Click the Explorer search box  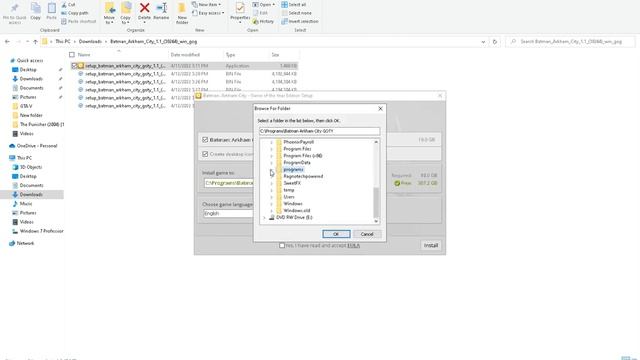(570, 42)
